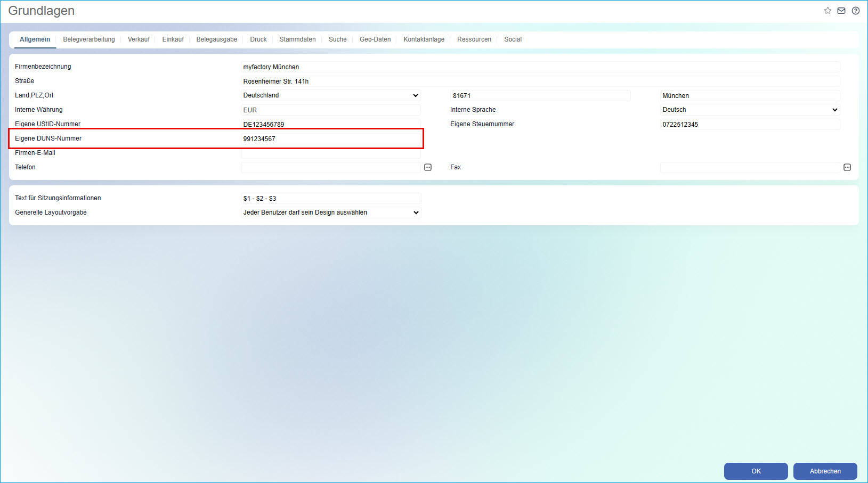The width and height of the screenshot is (868, 483).
Task: Focus the Fax input field
Action: 750,168
